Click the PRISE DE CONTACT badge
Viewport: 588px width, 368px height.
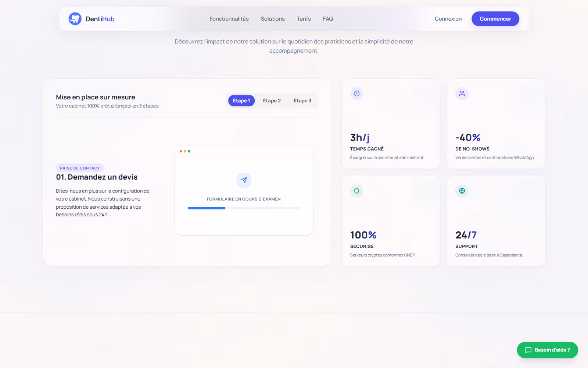pos(80,168)
